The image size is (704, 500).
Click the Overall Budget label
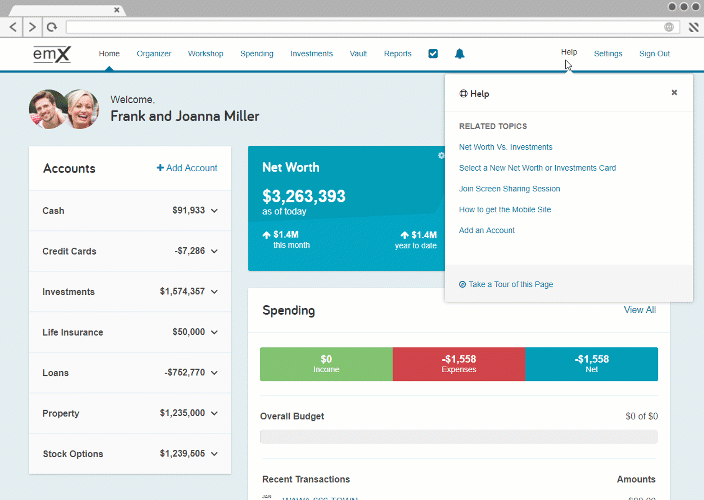click(292, 416)
